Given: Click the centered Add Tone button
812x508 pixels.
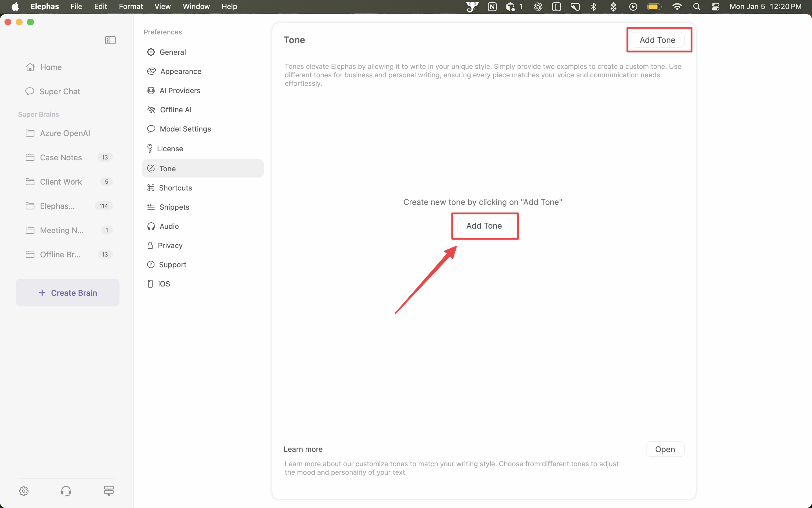Looking at the screenshot, I should [x=484, y=226].
